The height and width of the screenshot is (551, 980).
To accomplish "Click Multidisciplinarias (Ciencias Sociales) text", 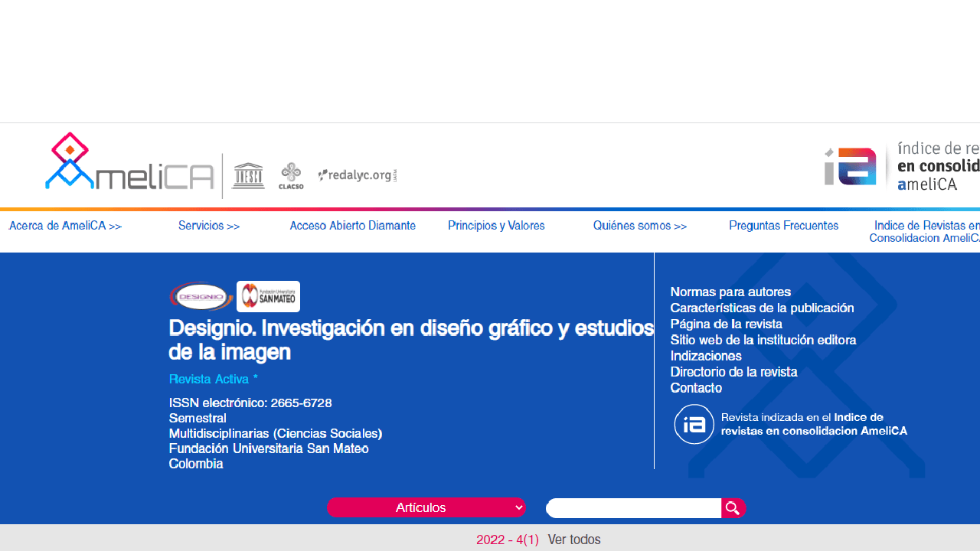I will click(276, 433).
